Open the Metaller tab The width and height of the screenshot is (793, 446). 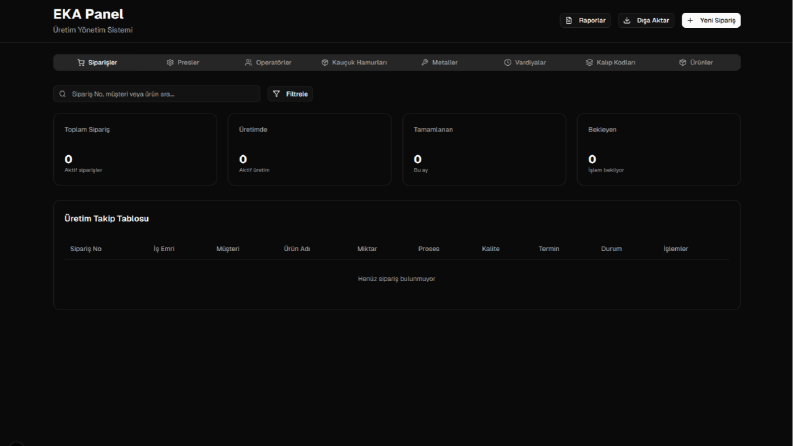pyautogui.click(x=439, y=63)
